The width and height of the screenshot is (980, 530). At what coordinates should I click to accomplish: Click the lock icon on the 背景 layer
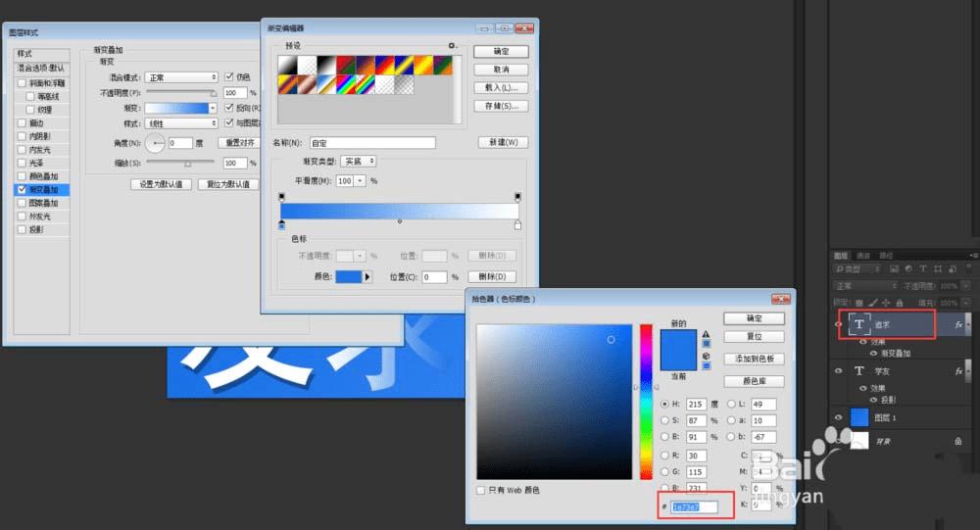point(958,441)
